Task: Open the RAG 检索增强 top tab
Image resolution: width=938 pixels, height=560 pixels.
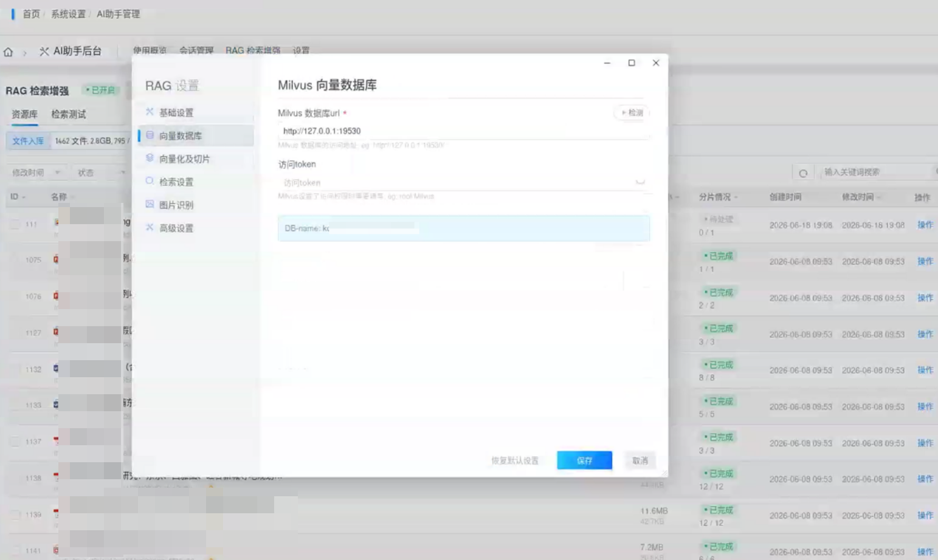Action: tap(253, 50)
